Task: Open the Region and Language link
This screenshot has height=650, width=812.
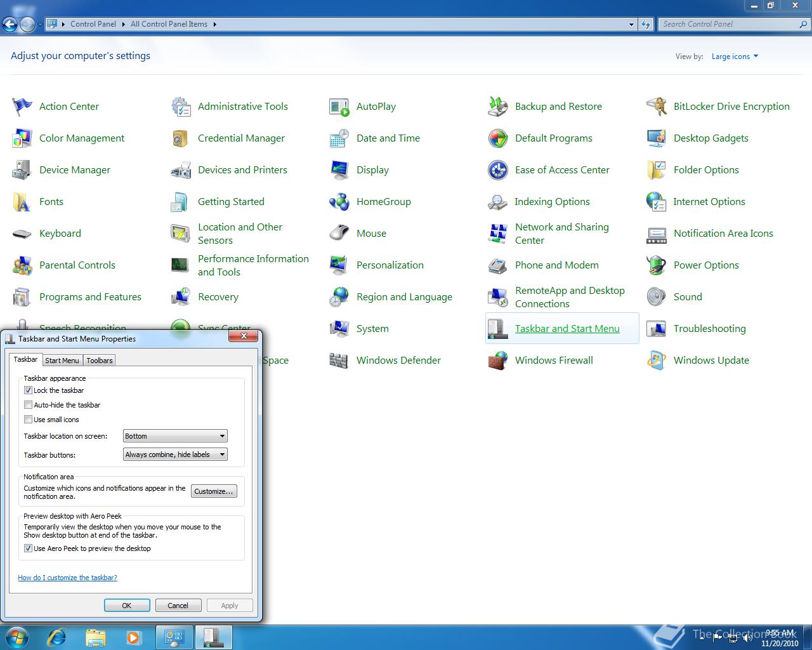Action: (404, 297)
